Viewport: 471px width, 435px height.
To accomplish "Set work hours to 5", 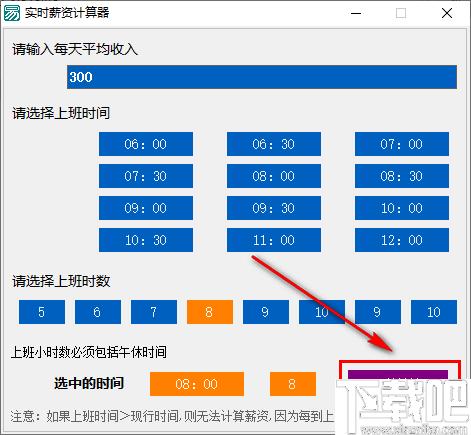I will coord(42,312).
